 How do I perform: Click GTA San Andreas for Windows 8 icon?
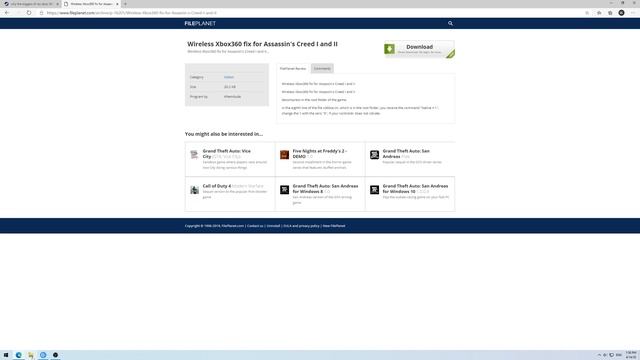284,189
